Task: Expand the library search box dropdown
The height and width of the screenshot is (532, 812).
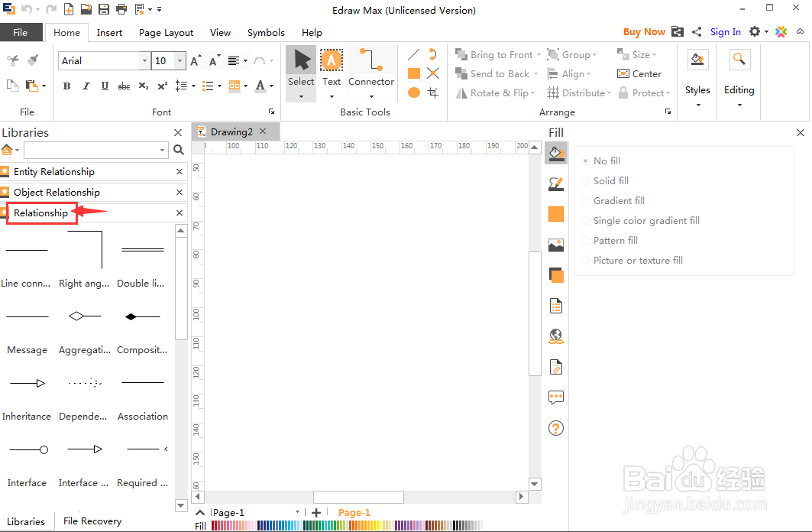Action: coord(162,151)
